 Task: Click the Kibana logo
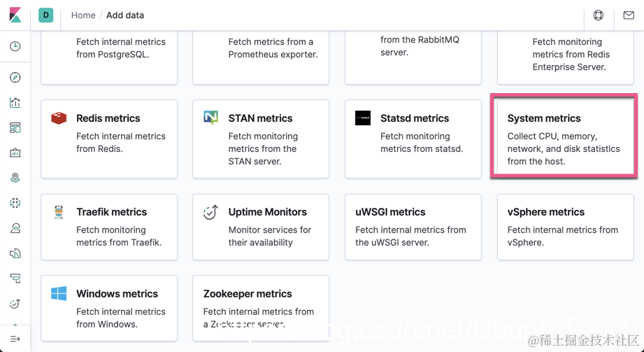pos(15,15)
